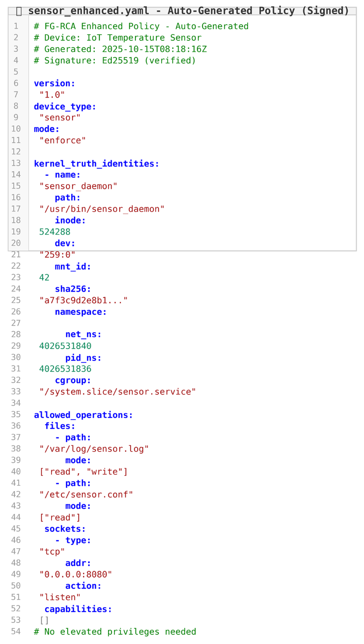The width and height of the screenshot is (364, 644).
Task: Click the inode value 524288
Action: 55,232
